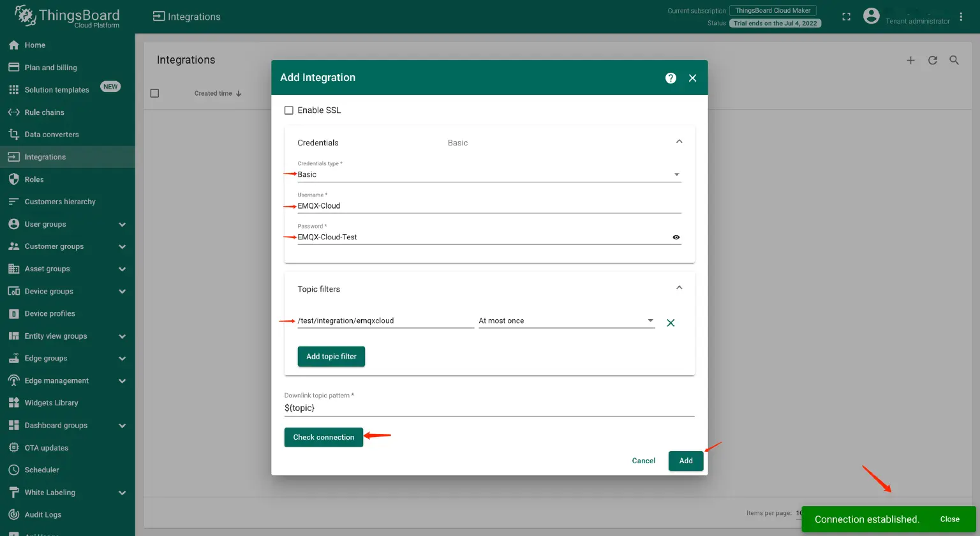Click the plus icon to add integration

pyautogui.click(x=910, y=60)
